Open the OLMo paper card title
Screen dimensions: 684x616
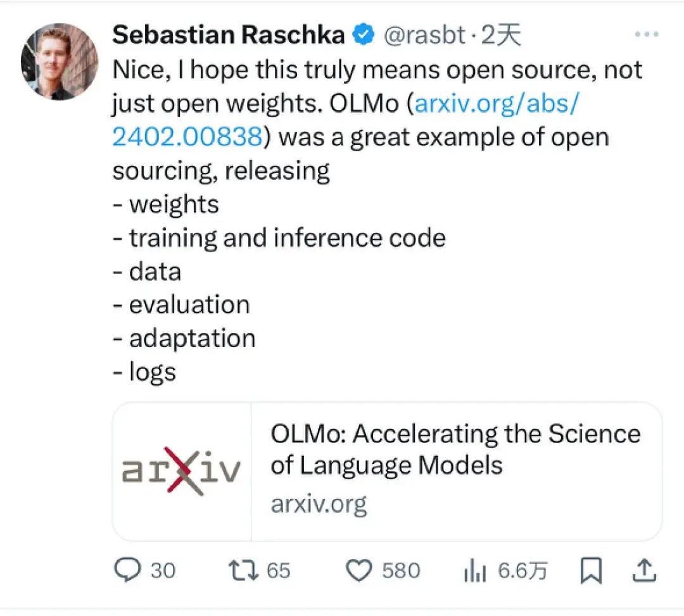pos(455,449)
